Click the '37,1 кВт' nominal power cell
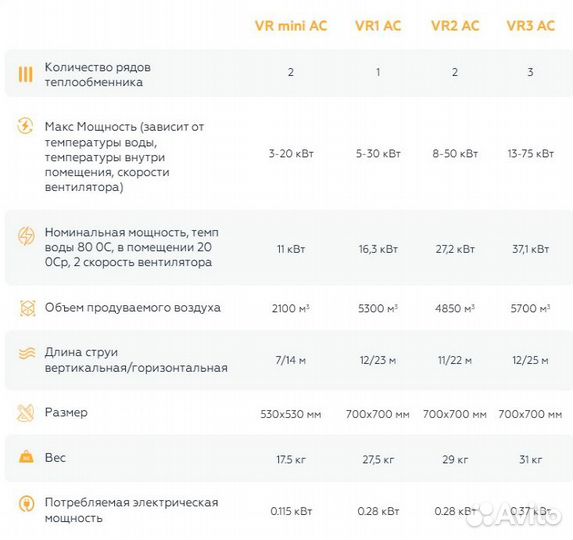The height and width of the screenshot is (540, 573). pyautogui.click(x=531, y=249)
